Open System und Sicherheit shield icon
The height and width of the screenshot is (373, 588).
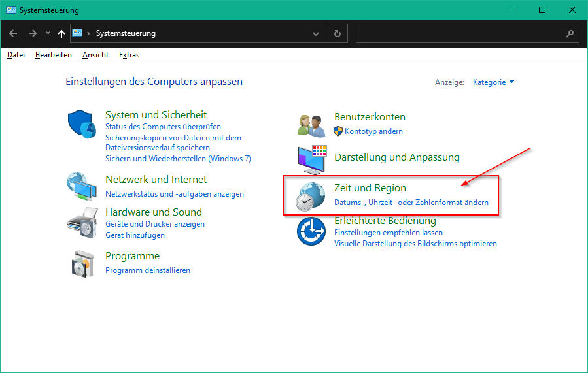tap(82, 124)
